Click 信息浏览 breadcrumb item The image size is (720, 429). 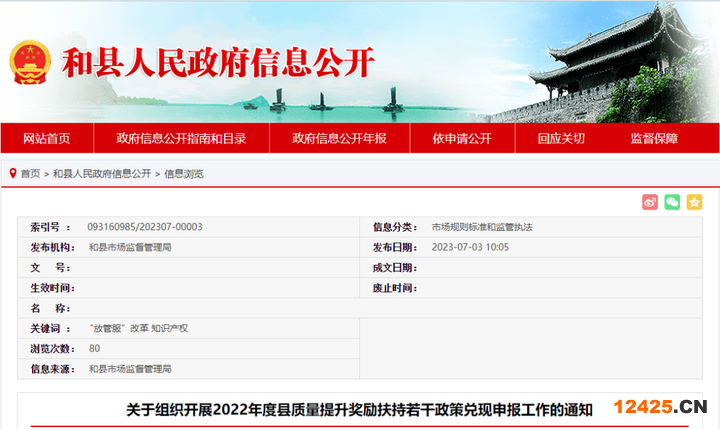coord(184,174)
